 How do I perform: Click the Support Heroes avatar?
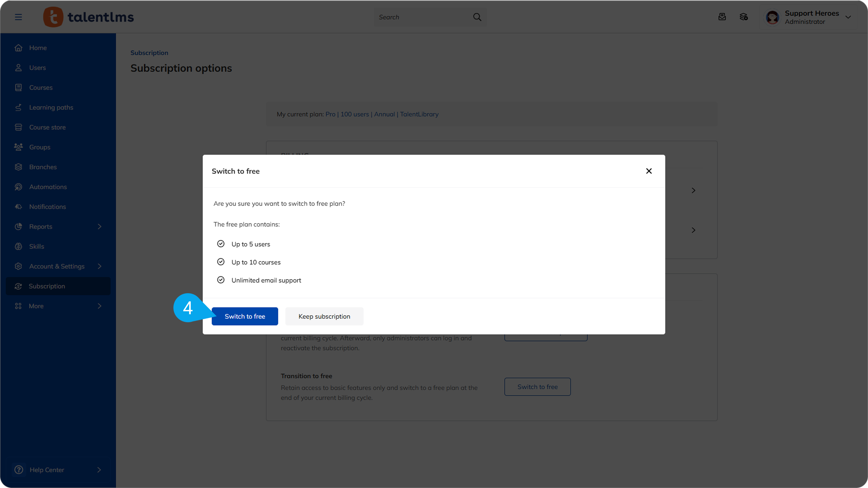pyautogui.click(x=772, y=17)
